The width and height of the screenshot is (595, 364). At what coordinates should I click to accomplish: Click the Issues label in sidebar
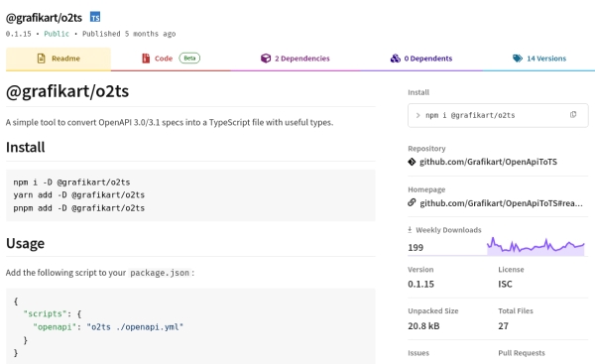click(x=418, y=353)
